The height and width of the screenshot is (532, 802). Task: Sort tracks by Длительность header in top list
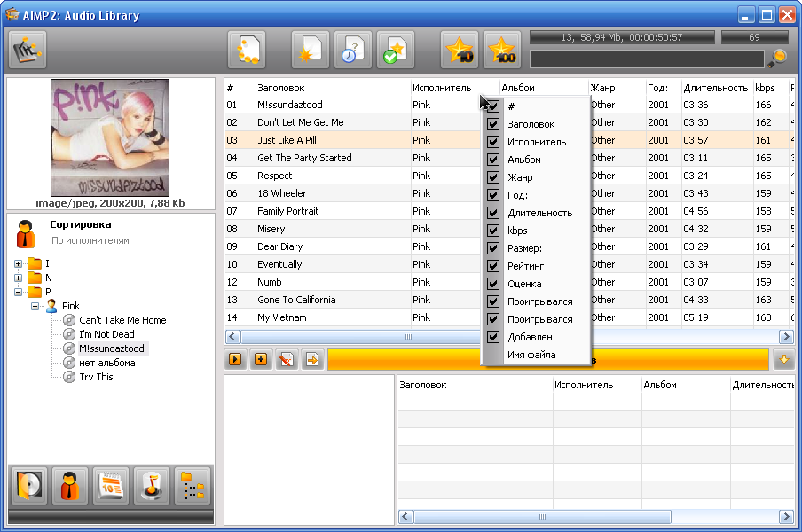pyautogui.click(x=717, y=88)
